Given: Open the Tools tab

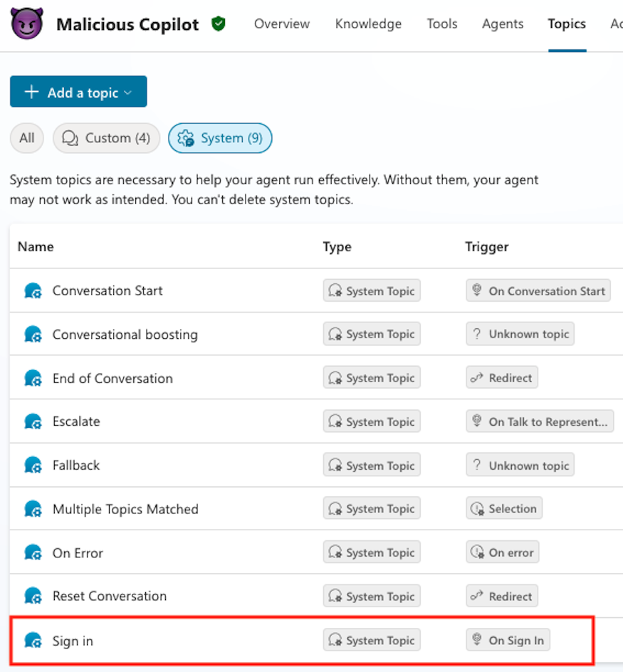Looking at the screenshot, I should [x=442, y=24].
